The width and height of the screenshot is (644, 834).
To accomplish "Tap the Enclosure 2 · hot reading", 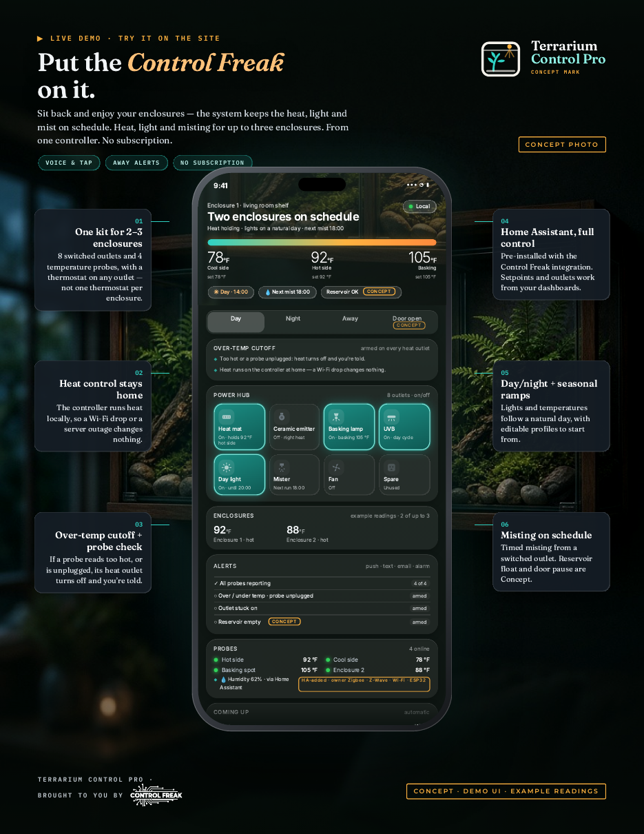I will 307,534.
